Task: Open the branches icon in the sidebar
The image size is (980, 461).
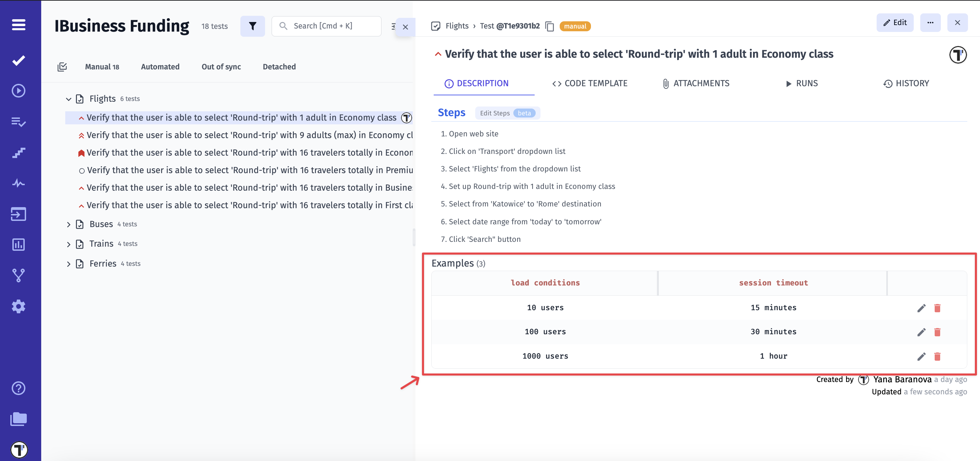Action: coord(18,275)
